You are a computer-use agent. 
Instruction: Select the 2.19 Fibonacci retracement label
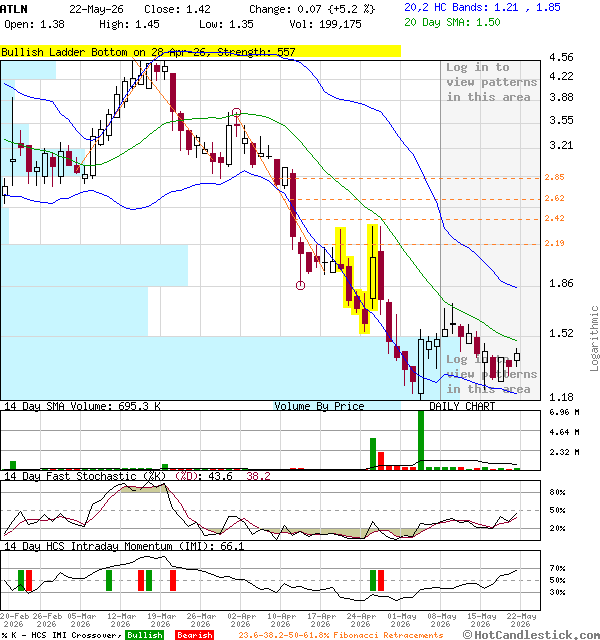click(554, 243)
